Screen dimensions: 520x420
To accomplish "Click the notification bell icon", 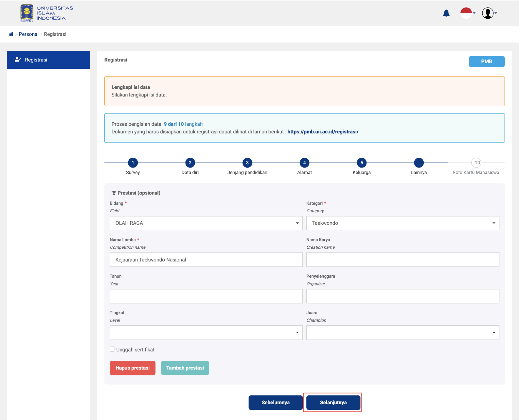I will tap(446, 13).
